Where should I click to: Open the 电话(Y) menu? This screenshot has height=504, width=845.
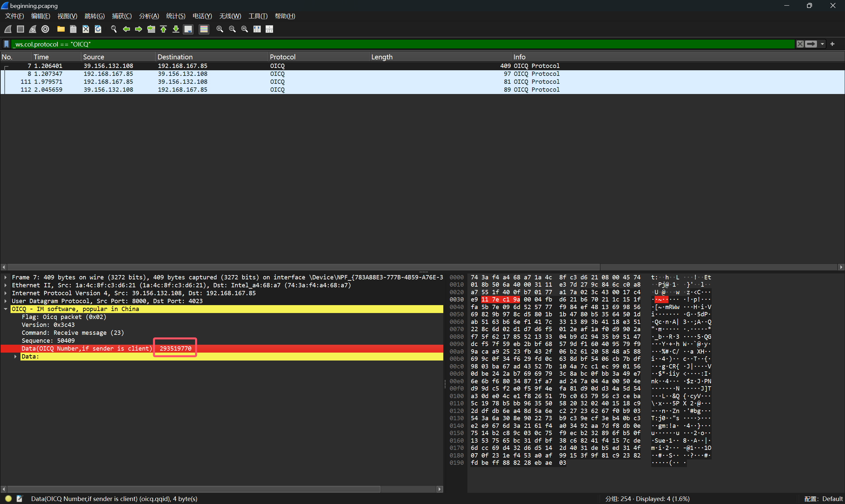tap(202, 16)
